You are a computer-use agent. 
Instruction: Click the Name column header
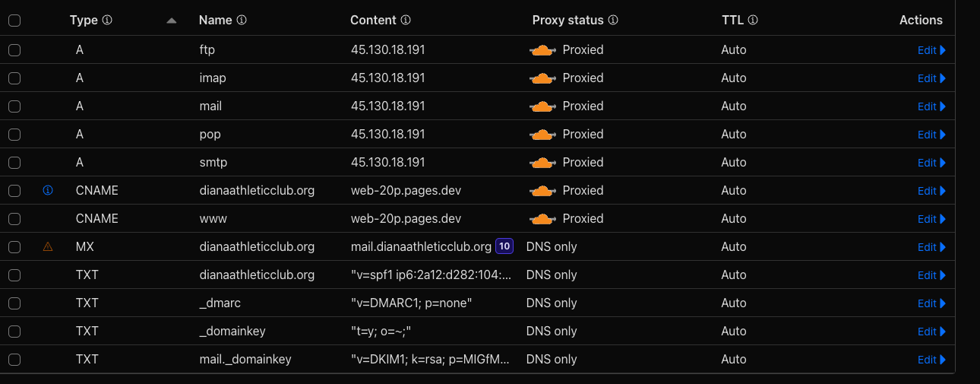pos(215,21)
